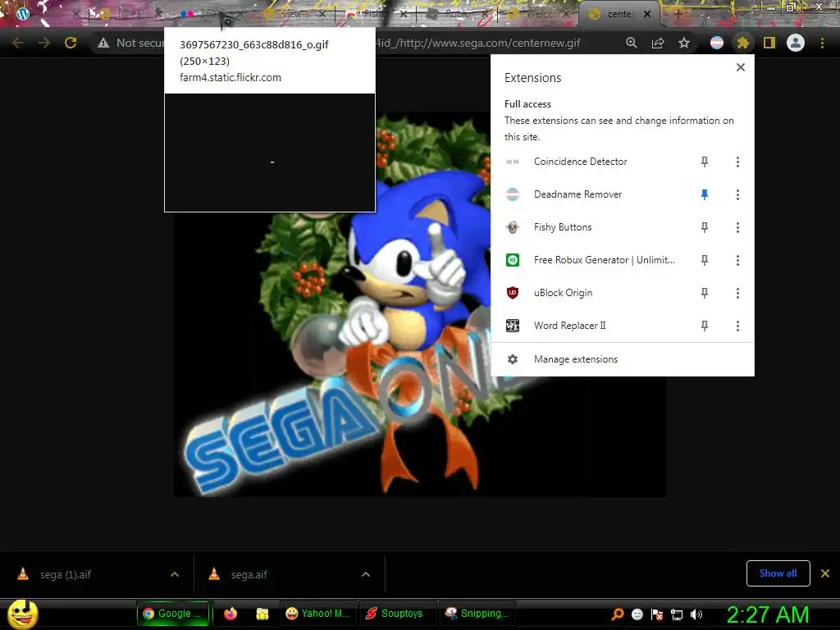
Task: Select Word Replacer II extension name
Action: (x=569, y=326)
